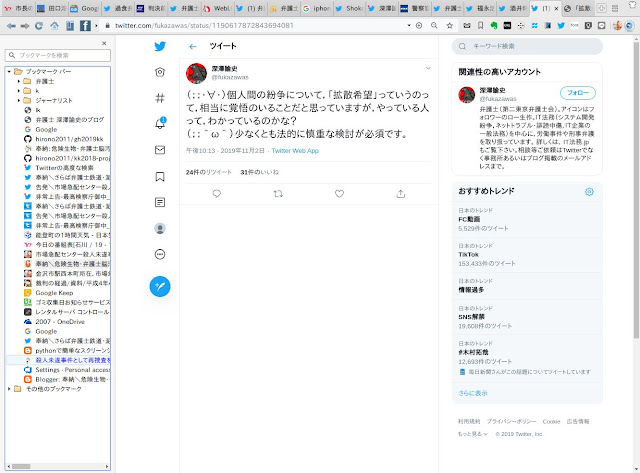Go back using the tweet header arrow
This screenshot has width=640, height=473.
pyautogui.click(x=193, y=47)
